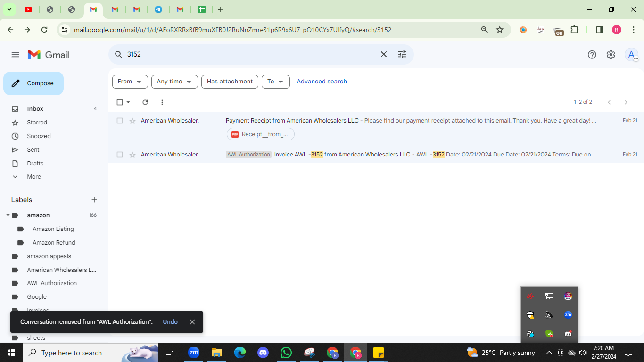Image resolution: width=644 pixels, height=362 pixels.
Task: Open Gmail support help icon
Action: 592,55
